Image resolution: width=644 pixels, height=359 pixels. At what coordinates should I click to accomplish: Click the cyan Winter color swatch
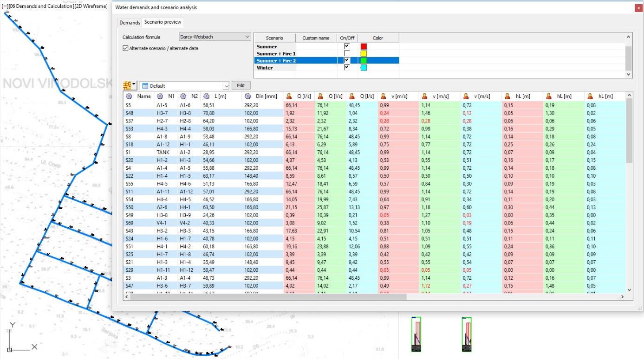(x=364, y=68)
